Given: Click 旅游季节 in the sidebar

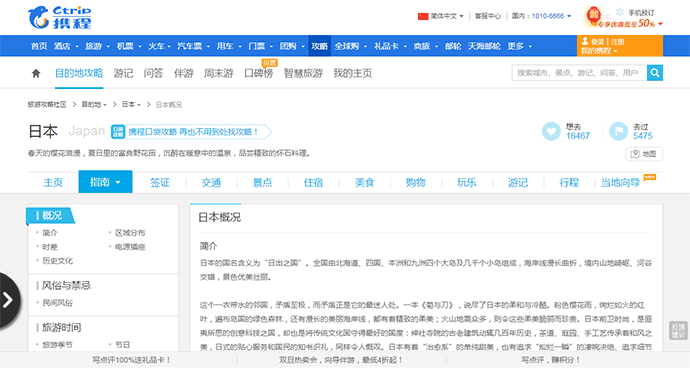Looking at the screenshot, I should pyautogui.click(x=58, y=345).
